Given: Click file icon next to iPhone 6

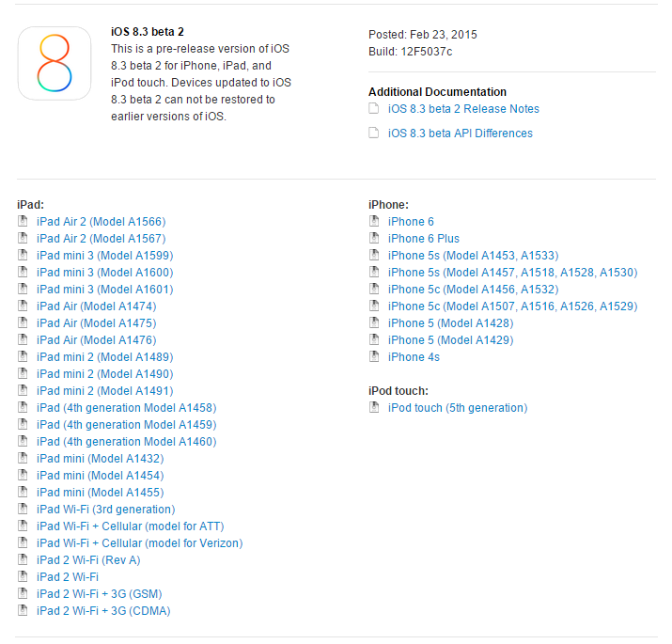Looking at the screenshot, I should coord(374,221).
